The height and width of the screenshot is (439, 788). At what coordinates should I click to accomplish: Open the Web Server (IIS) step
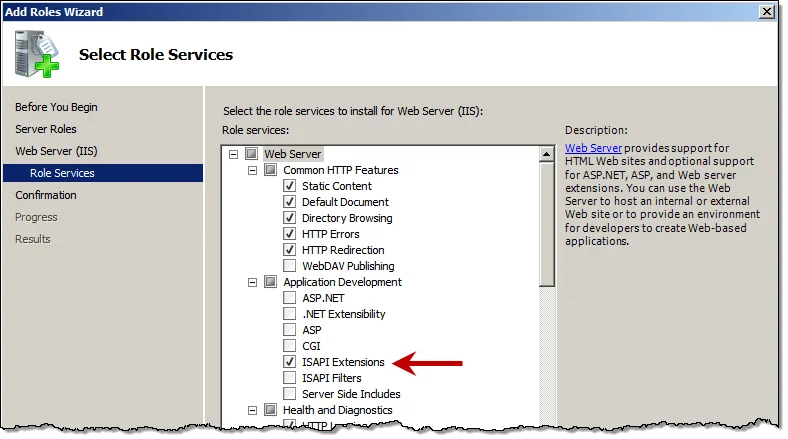tap(56, 151)
